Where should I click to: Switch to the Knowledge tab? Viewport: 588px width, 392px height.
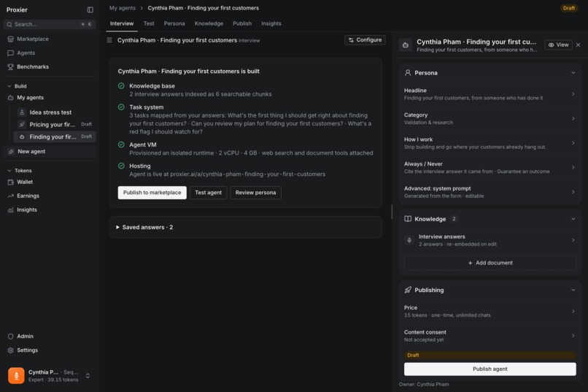pos(209,23)
